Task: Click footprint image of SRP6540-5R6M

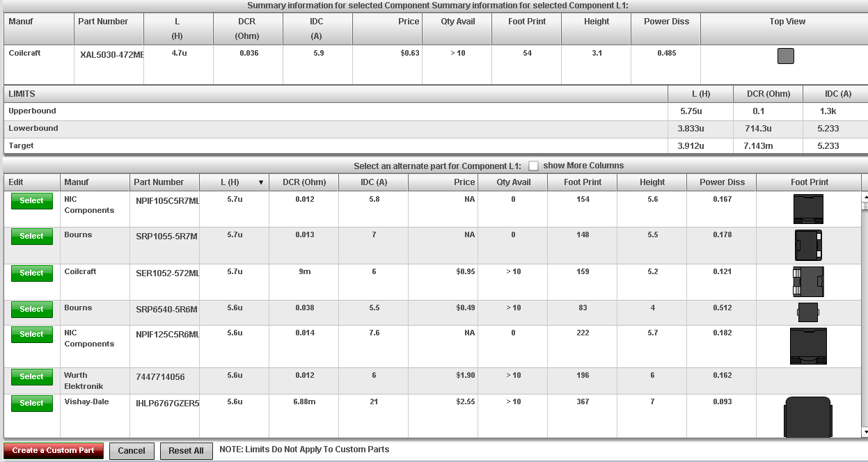Action: click(x=807, y=312)
